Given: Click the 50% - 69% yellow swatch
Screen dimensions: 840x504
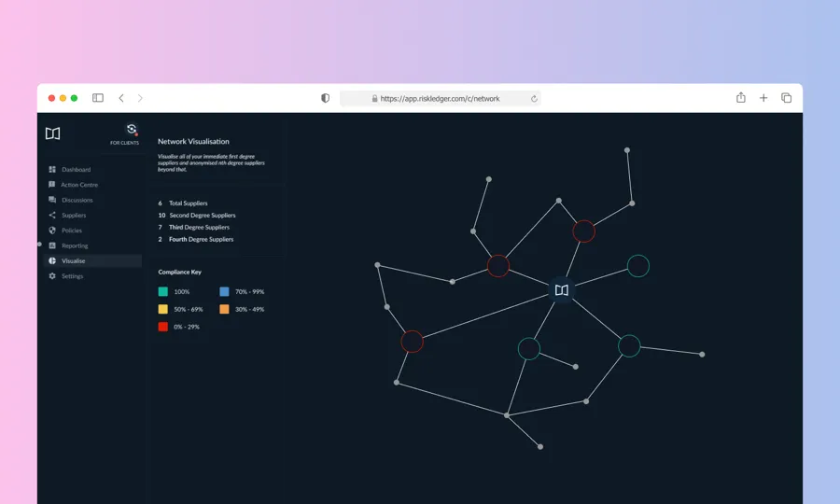Looking at the screenshot, I should pyautogui.click(x=162, y=309).
